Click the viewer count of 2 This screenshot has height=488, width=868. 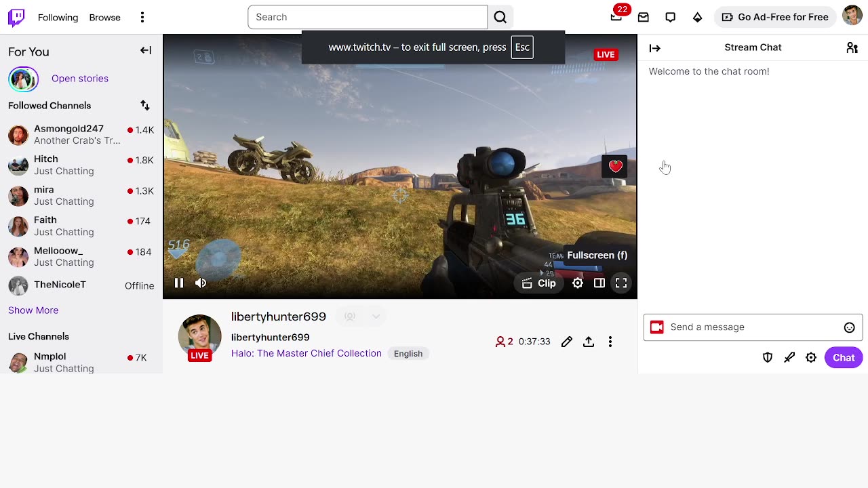click(x=505, y=342)
